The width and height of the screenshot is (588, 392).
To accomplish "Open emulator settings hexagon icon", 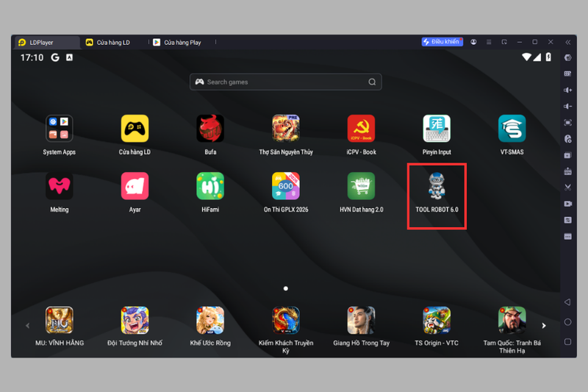I will point(567,57).
